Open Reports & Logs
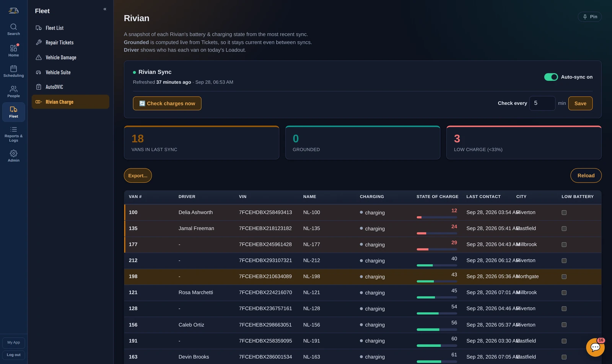This screenshot has width=612, height=364. [x=13, y=134]
